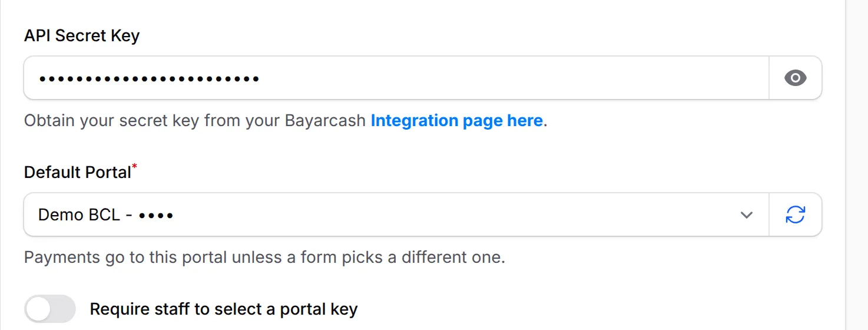868x330 pixels.
Task: Click the API Secret Key field label
Action: (x=82, y=36)
